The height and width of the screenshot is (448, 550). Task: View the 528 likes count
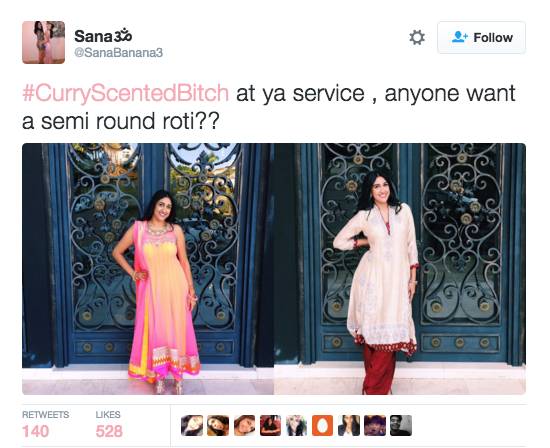click(x=109, y=431)
